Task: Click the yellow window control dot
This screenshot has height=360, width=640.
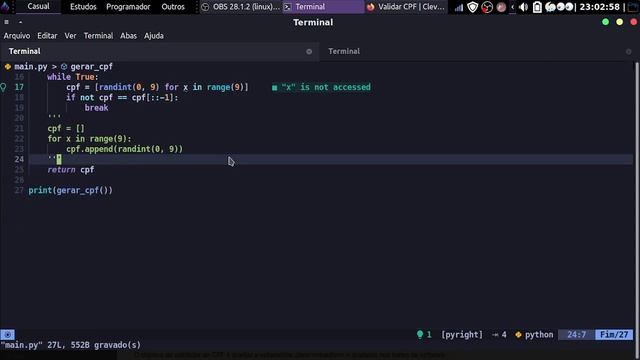Action: (x=620, y=22)
